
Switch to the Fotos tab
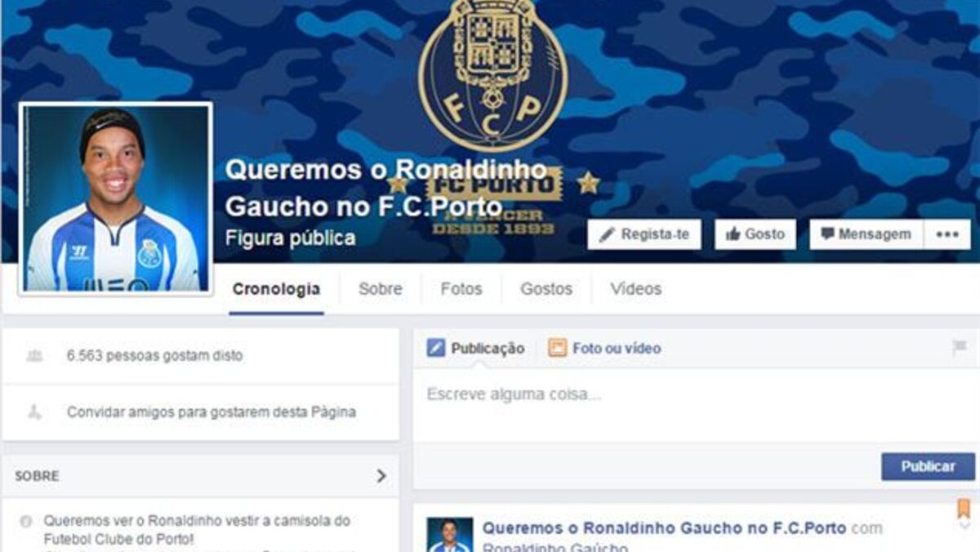pyautogui.click(x=461, y=289)
